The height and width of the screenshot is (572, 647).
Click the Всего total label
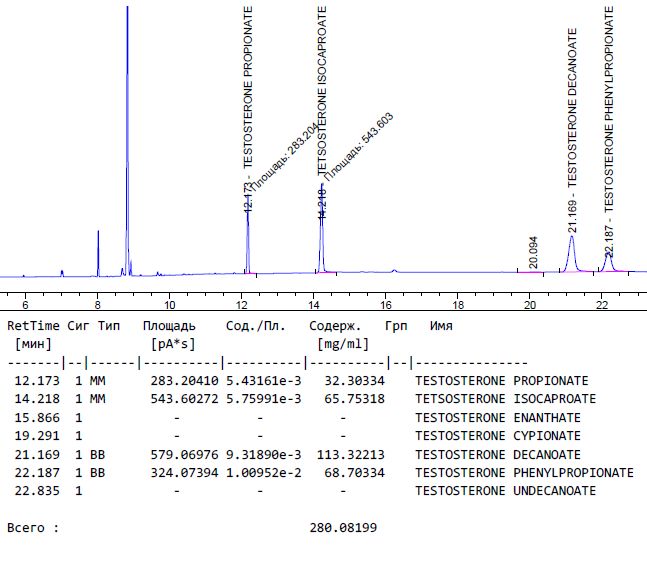[x=28, y=527]
